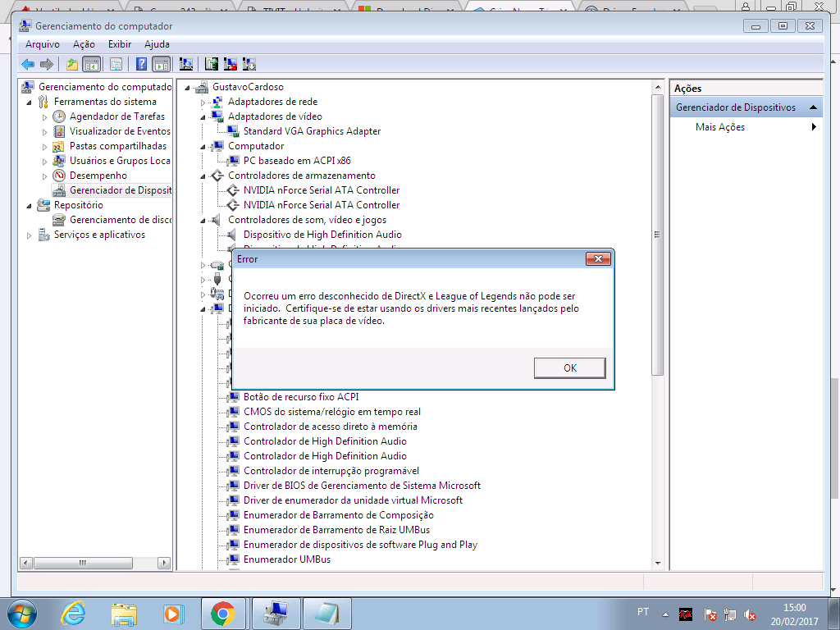Click the blue Back arrow in toolbar

[28, 64]
